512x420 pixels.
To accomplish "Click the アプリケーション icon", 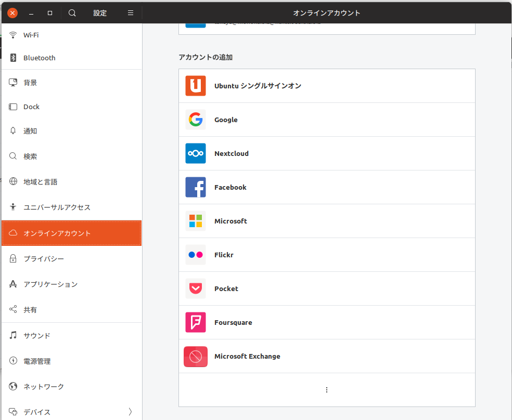I will (13, 284).
